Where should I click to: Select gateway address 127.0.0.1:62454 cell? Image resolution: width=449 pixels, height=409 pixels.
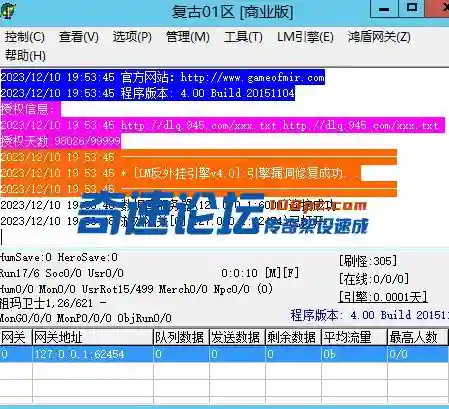93,354
